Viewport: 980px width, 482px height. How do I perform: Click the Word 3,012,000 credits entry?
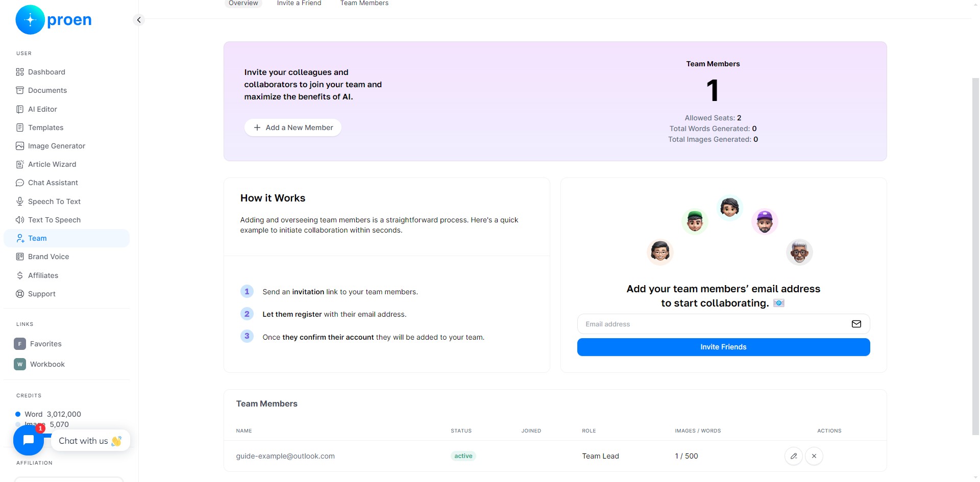point(48,414)
